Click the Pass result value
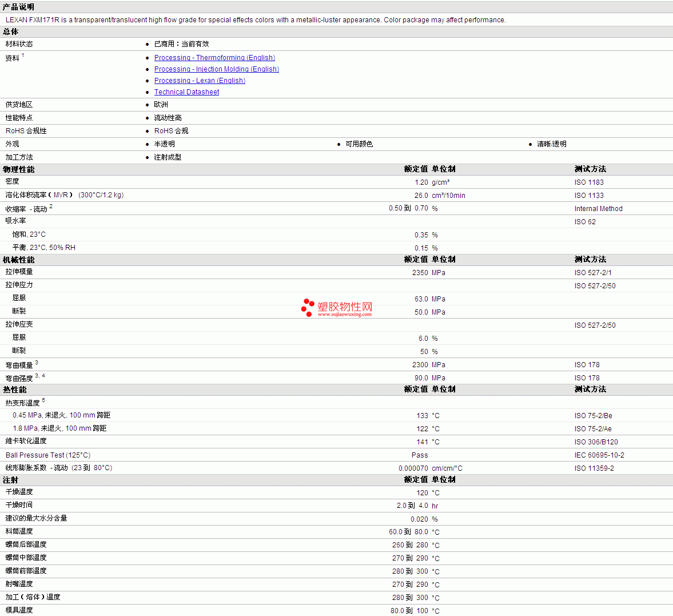 click(x=420, y=455)
